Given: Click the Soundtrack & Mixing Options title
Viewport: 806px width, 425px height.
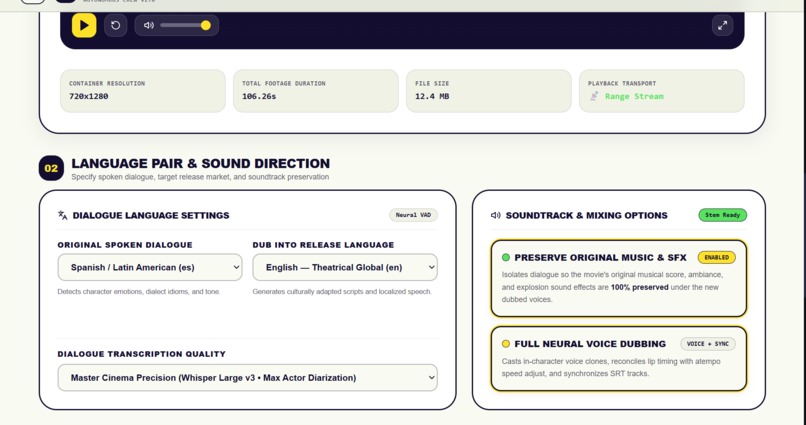Looking at the screenshot, I should [587, 215].
